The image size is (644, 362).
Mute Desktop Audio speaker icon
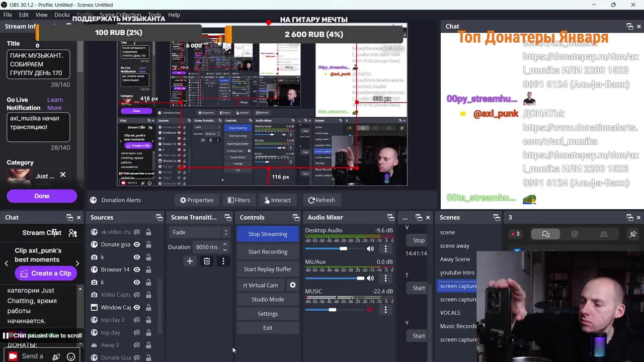[370, 249]
